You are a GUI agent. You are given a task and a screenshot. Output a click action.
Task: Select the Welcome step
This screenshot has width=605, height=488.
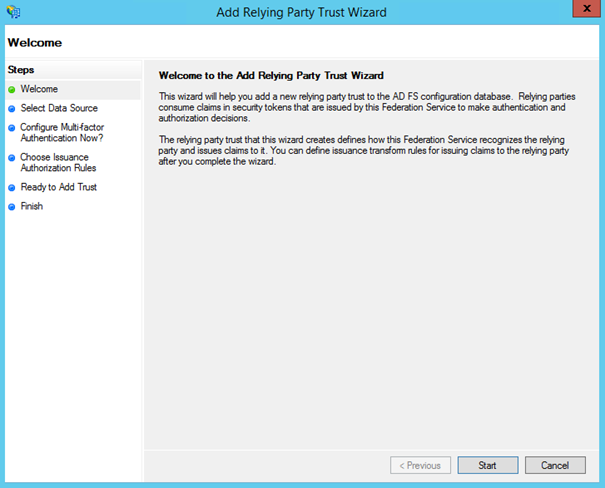39,89
